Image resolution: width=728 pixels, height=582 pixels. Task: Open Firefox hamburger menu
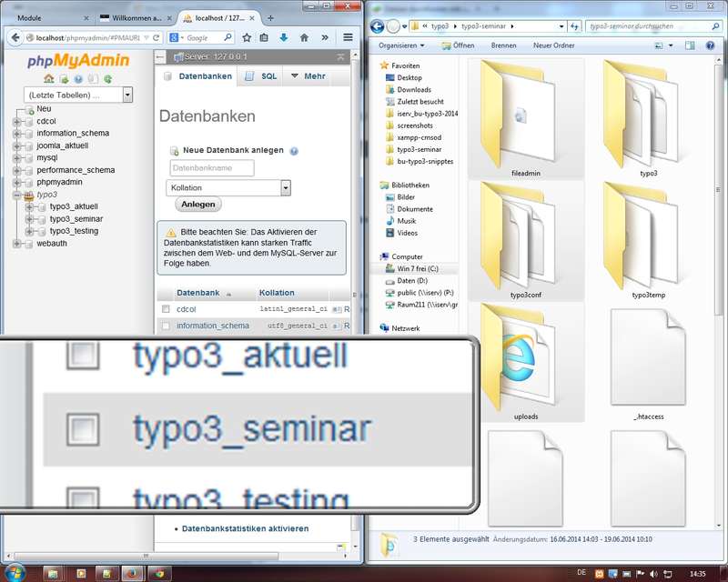(x=348, y=37)
